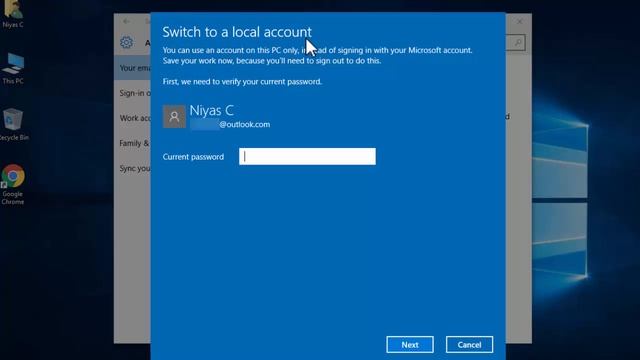Click the 'Switch to a local account' heading

coord(237,32)
